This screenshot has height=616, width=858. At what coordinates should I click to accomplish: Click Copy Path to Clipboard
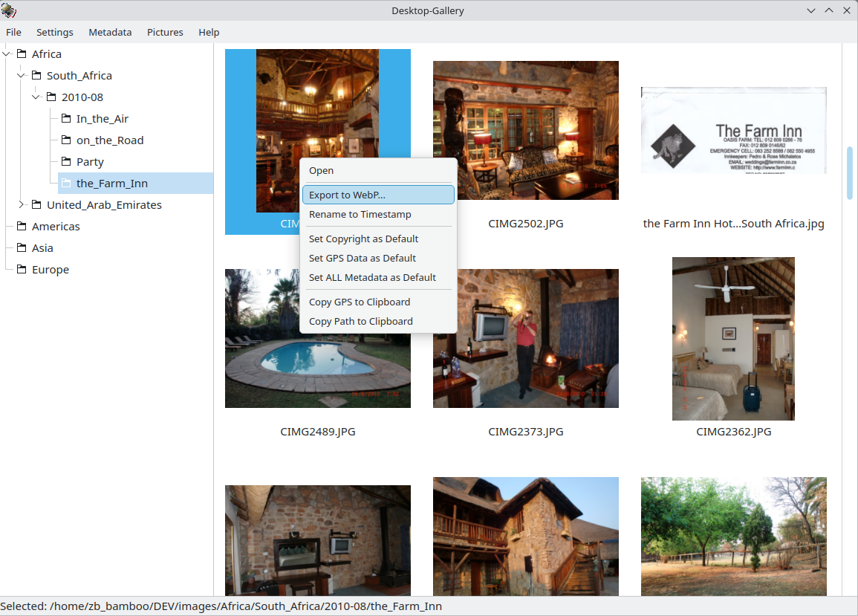361,321
